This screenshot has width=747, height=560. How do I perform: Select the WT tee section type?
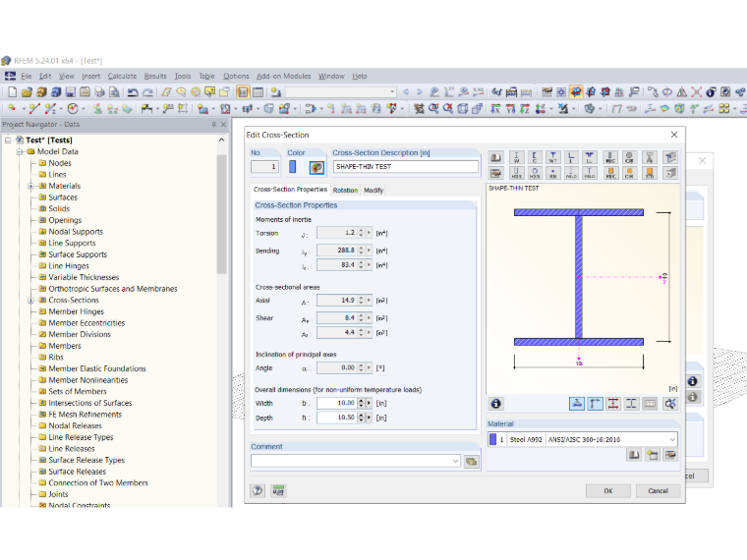553,157
